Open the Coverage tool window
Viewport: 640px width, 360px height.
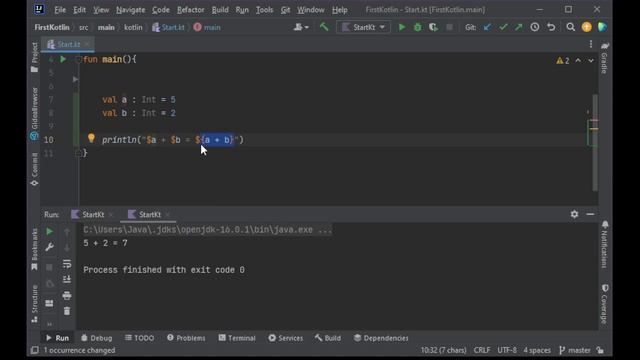[x=604, y=304]
